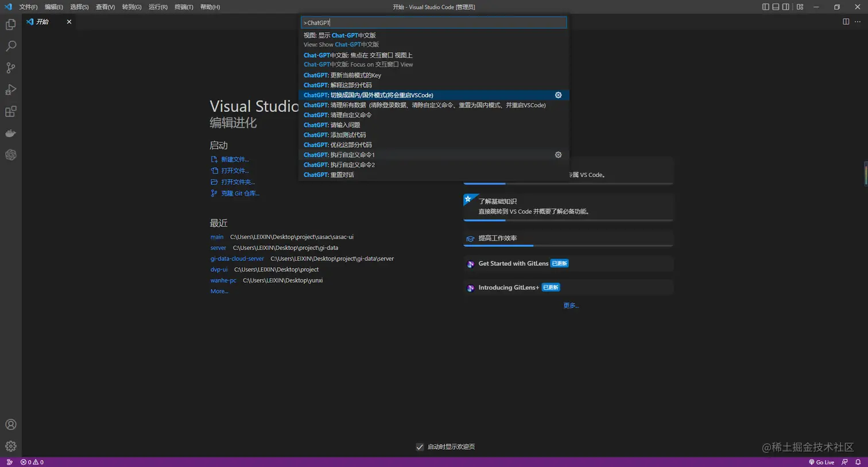This screenshot has height=467, width=868.
Task: Run ChatGPT: 执行自定义命令2 command
Action: (434, 165)
